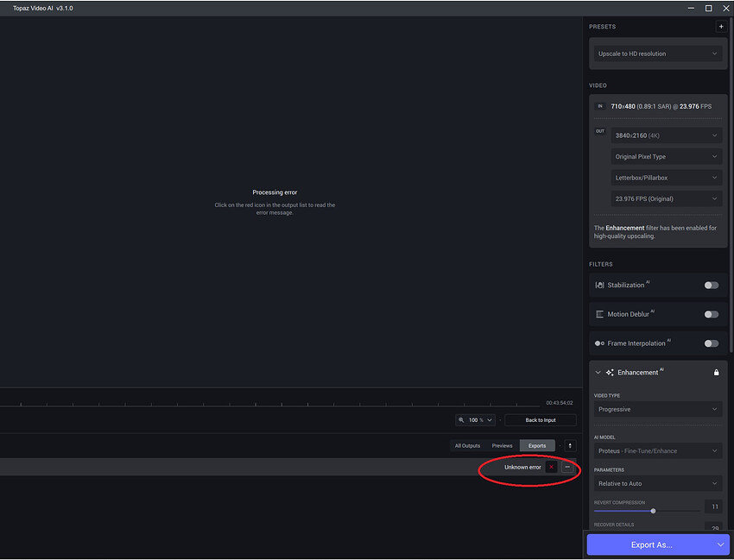Click the Frame Interpolation filter icon
This screenshot has height=560, width=734.
click(600, 343)
